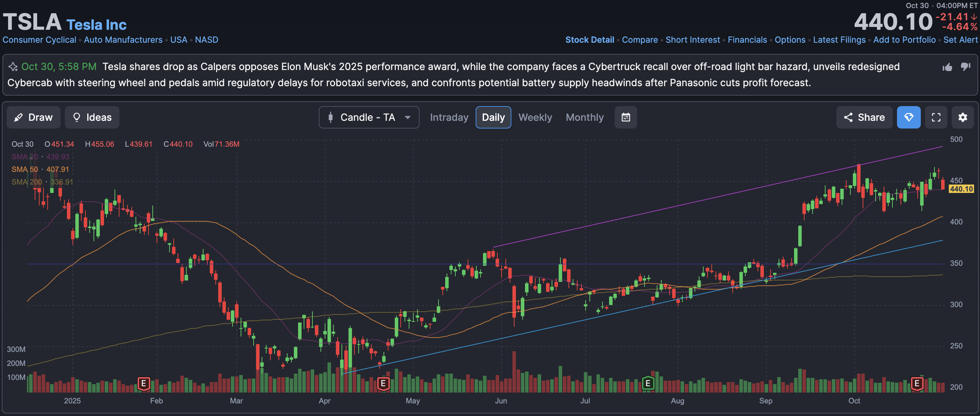Click the Share button
The height and width of the screenshot is (416, 980).
[x=864, y=117]
